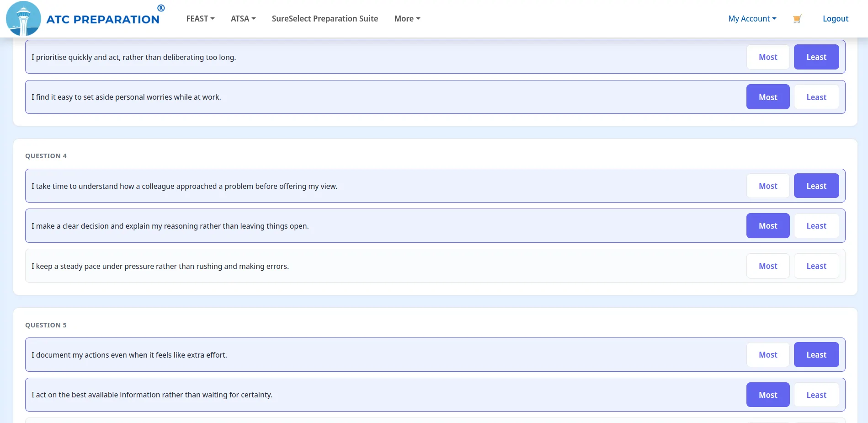Click statement 'I document my actions even when'
The width and height of the screenshot is (868, 423).
[129, 355]
